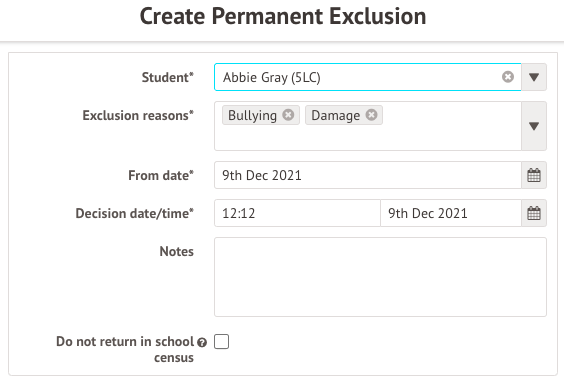564x382 pixels.
Task: Expand the Exclusion reasons dropdown arrow
Action: tap(534, 126)
